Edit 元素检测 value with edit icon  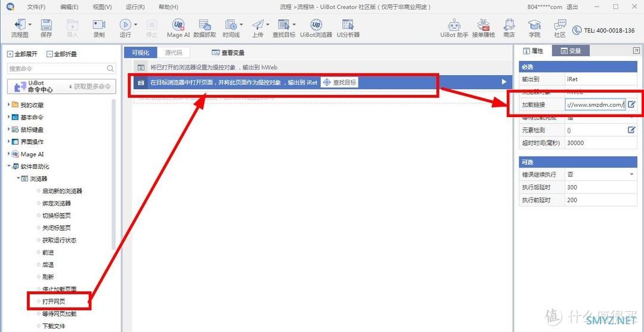pyautogui.click(x=631, y=130)
